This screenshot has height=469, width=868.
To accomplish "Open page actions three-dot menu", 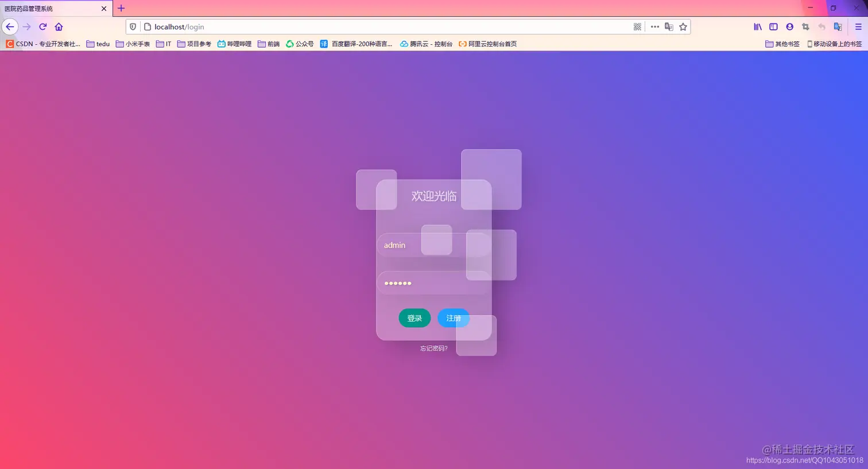I will click(x=654, y=27).
